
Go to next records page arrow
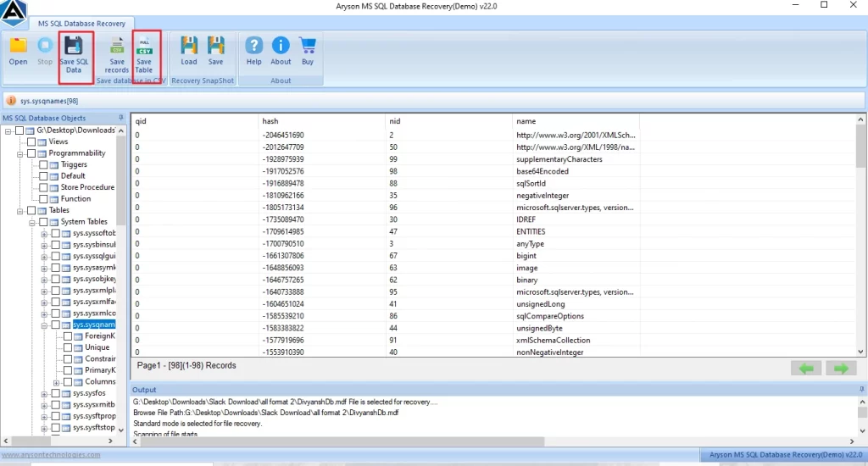pyautogui.click(x=841, y=369)
